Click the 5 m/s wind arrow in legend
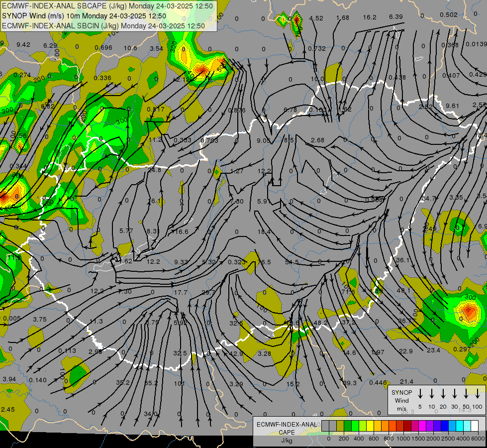This screenshot has width=487, height=448. tap(420, 394)
